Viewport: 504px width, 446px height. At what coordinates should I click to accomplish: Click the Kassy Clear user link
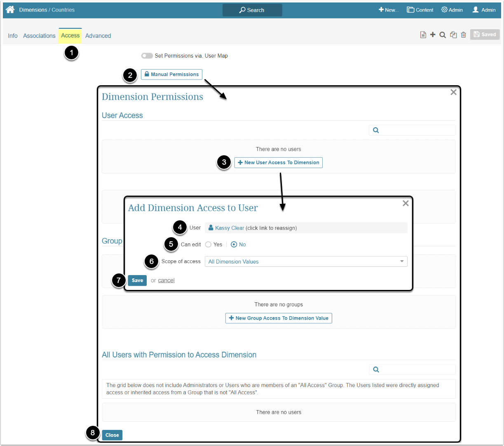(230, 228)
